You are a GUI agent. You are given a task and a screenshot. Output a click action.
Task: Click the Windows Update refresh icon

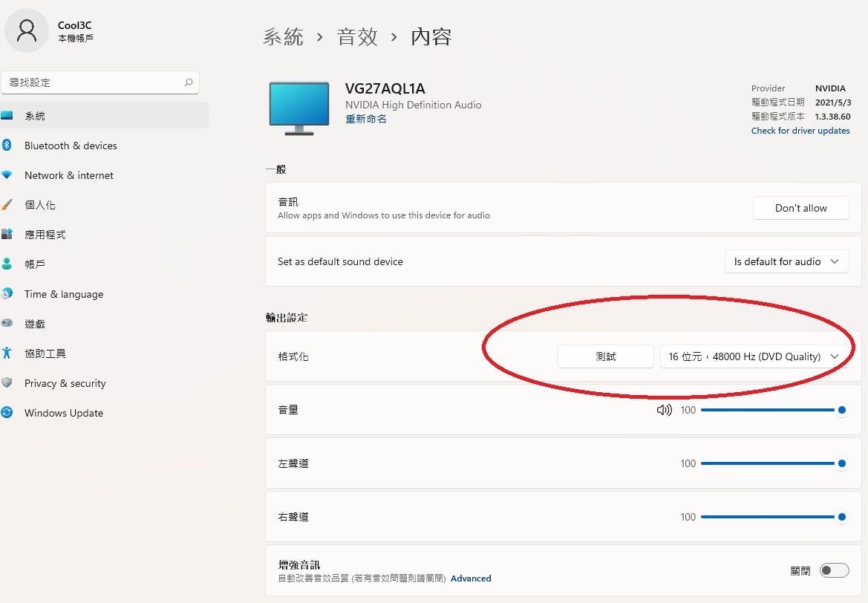(x=7, y=413)
